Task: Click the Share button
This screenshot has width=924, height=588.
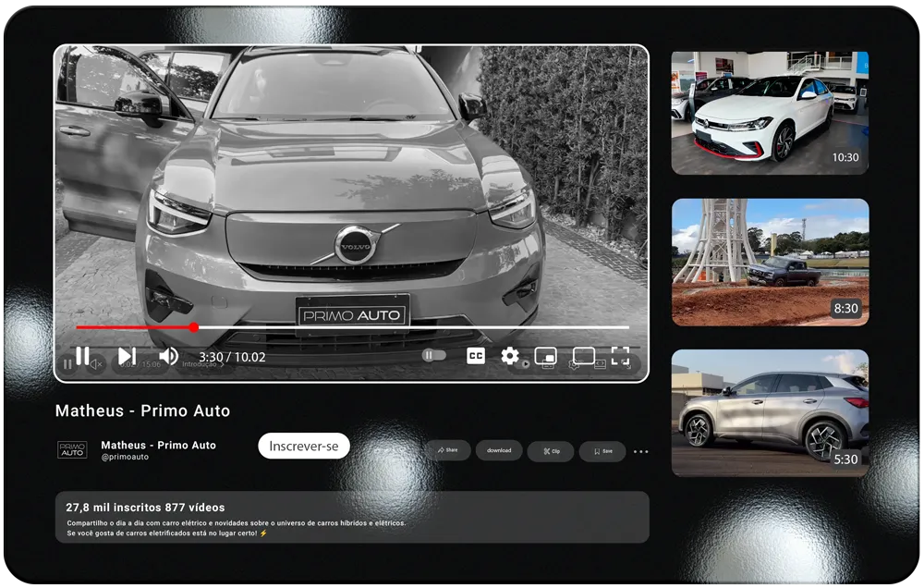Action: point(448,450)
